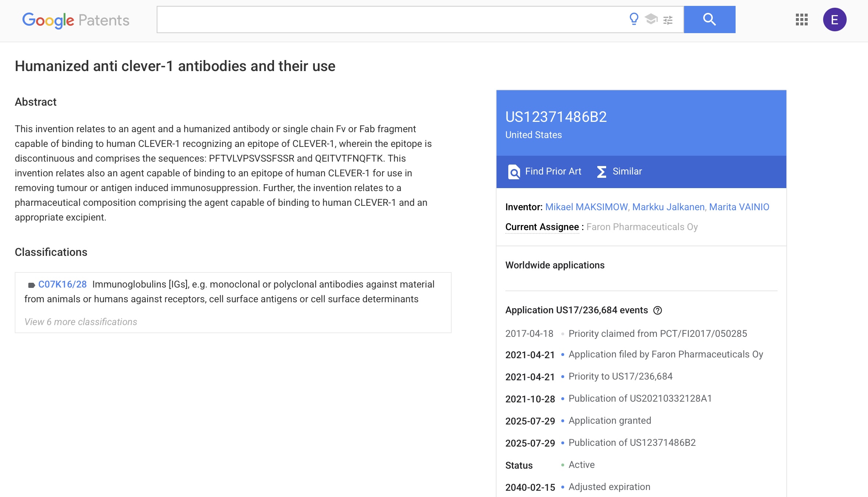Screen dimensions: 868x497
Task: Open advanced search sliders icon
Action: tap(668, 20)
